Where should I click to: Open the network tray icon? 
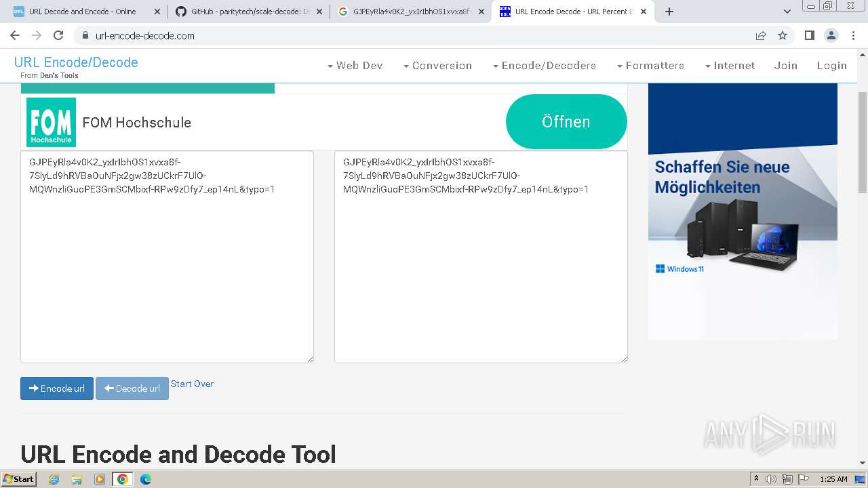pos(787,479)
